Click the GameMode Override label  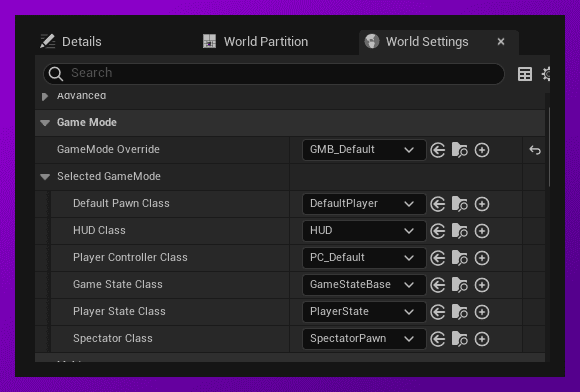(108, 149)
